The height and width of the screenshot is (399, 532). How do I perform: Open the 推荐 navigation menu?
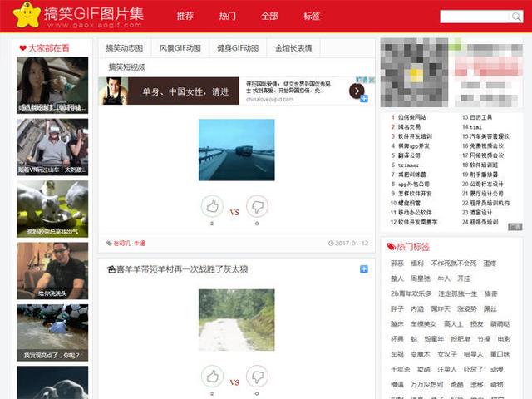click(x=185, y=17)
